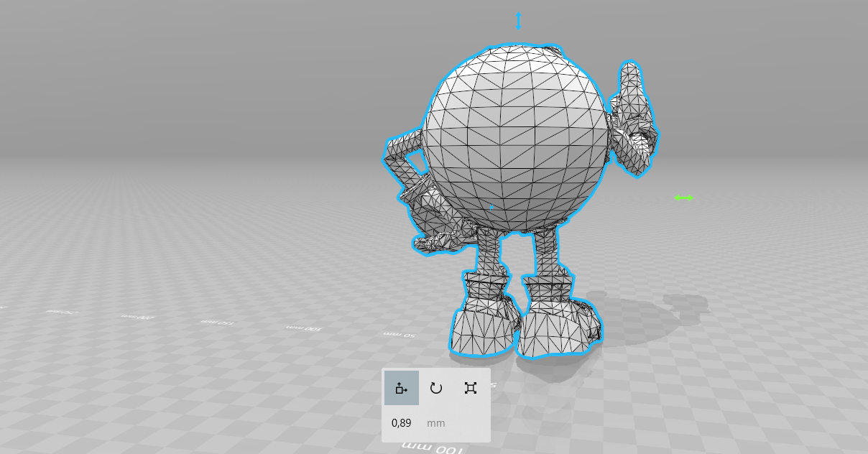Screen dimensions: 868x454
Task: Click the 0,89 offset value field
Action: (x=402, y=423)
